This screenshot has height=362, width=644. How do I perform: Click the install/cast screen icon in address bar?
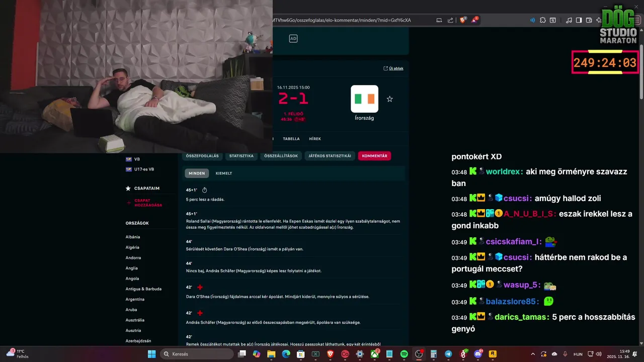pyautogui.click(x=439, y=20)
